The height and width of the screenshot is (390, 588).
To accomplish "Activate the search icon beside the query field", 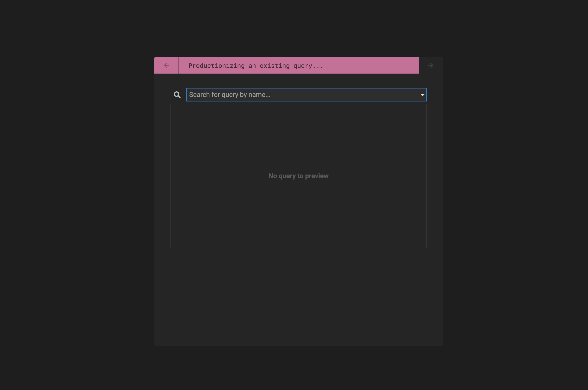I will tap(177, 94).
